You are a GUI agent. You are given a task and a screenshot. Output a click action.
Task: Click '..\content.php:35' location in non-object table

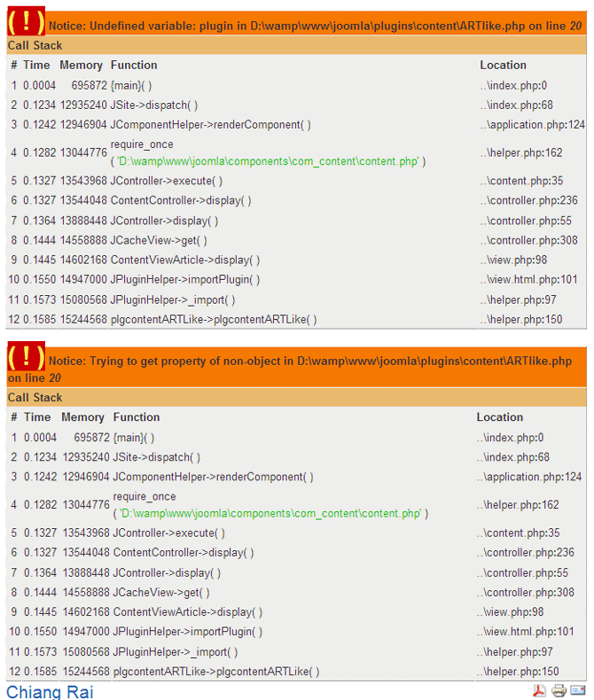tap(518, 533)
